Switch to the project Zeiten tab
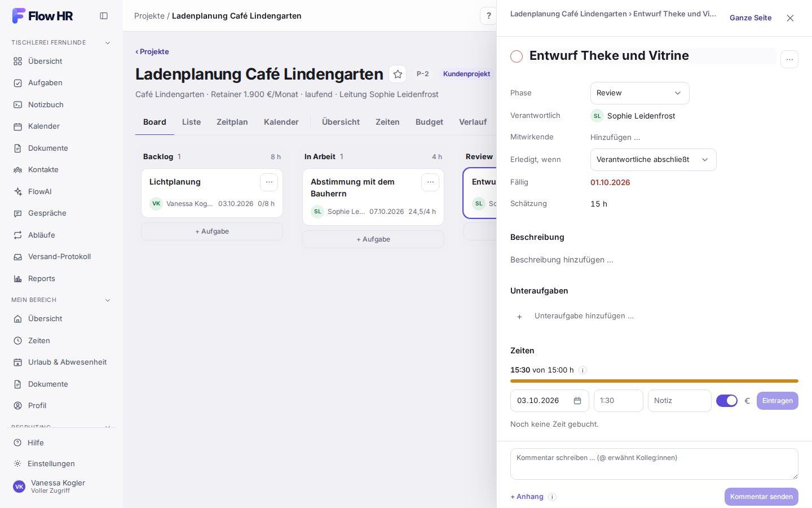The height and width of the screenshot is (508, 812). point(387,122)
